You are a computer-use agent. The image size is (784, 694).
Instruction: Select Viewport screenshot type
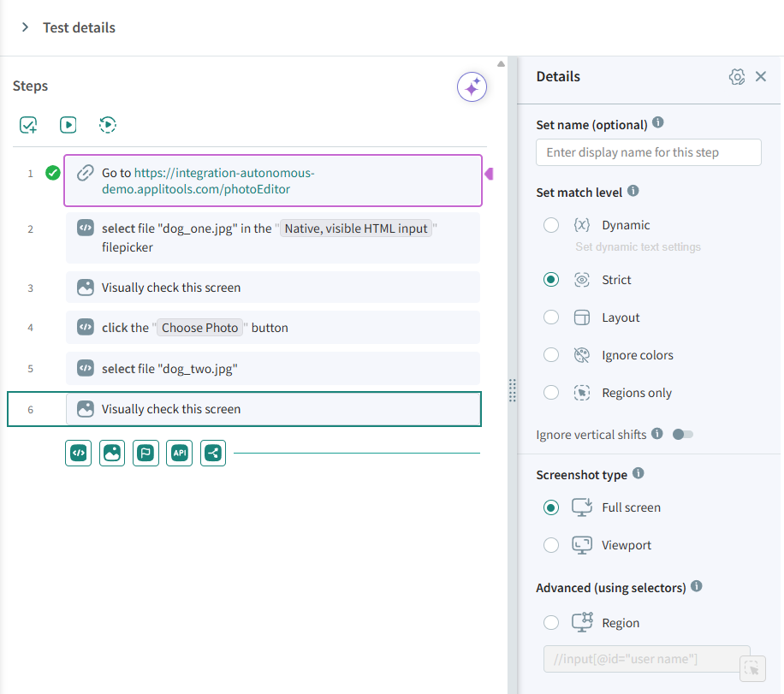pos(551,545)
